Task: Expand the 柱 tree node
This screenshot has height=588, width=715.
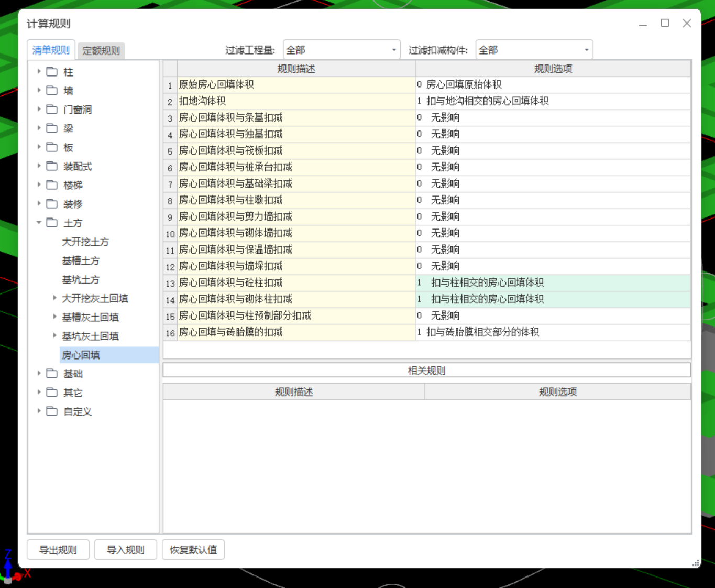Action: pos(39,71)
